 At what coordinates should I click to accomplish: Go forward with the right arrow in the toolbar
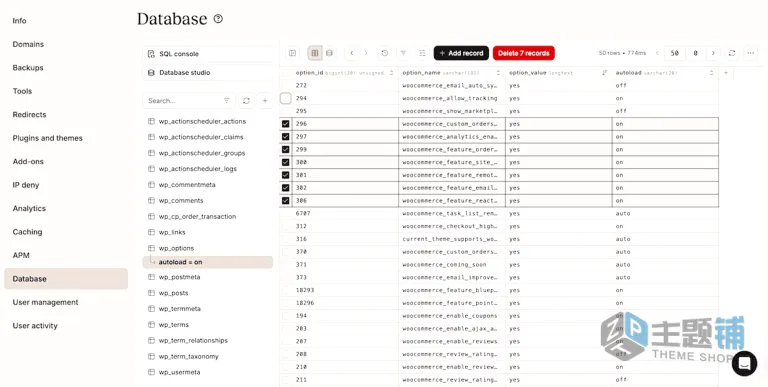[366, 53]
